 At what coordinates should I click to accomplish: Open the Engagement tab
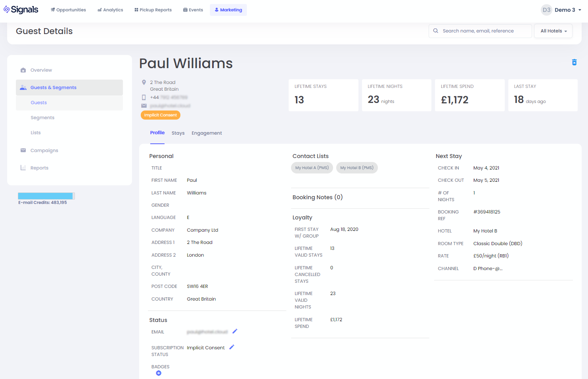click(207, 133)
